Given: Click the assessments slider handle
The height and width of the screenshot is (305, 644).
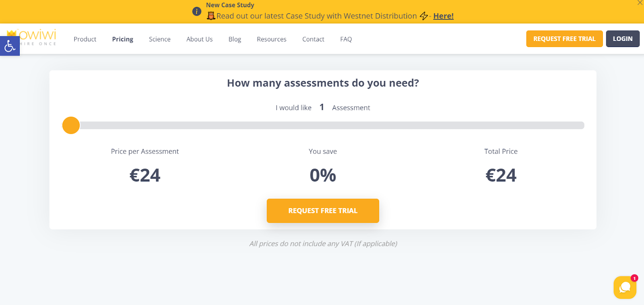Looking at the screenshot, I should point(71,125).
